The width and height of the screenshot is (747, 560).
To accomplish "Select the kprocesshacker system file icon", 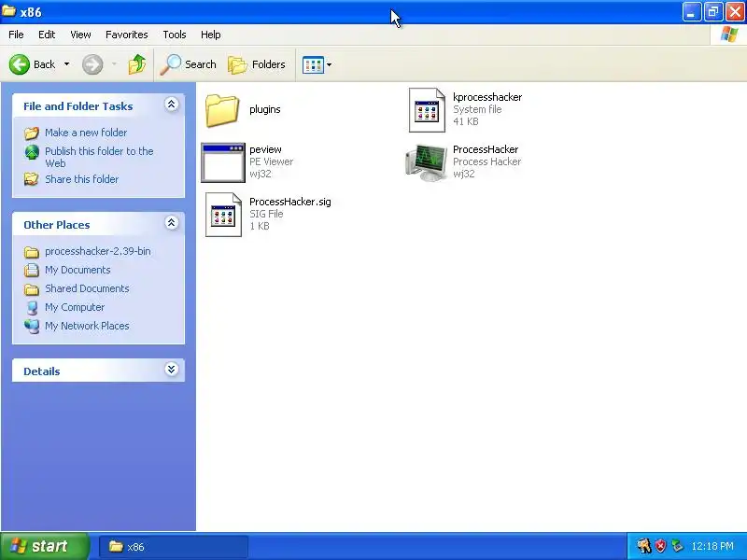I will [x=427, y=110].
